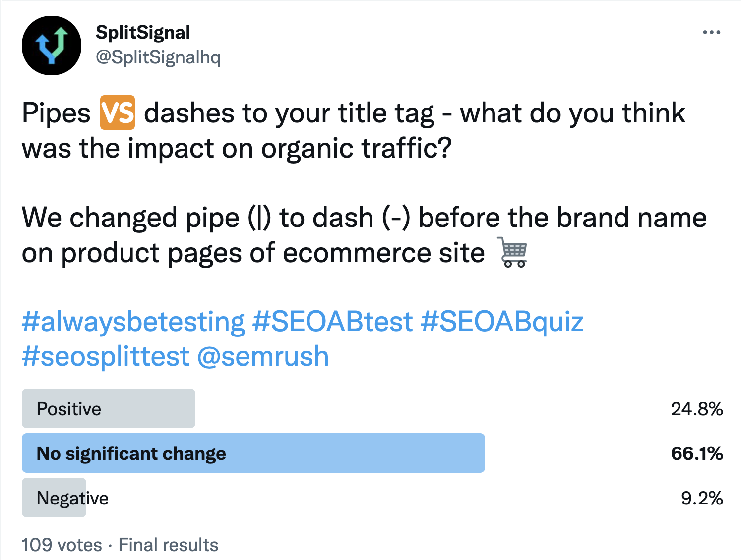Click the Final results label
Viewport: 741px width, 560px height.
click(168, 545)
